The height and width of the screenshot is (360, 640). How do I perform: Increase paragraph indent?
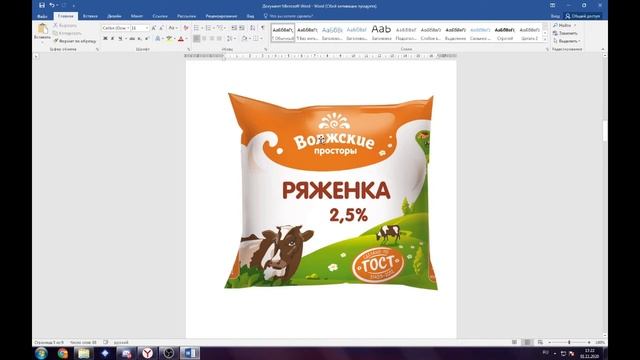(242, 28)
